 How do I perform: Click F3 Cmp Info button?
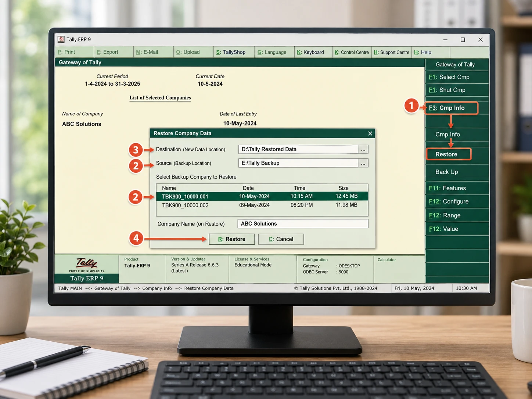[452, 108]
